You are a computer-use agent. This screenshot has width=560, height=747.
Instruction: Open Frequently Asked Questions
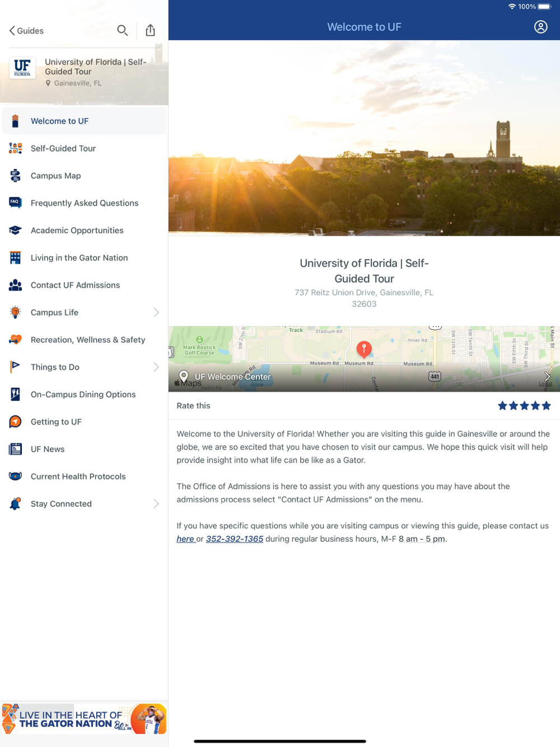[84, 203]
